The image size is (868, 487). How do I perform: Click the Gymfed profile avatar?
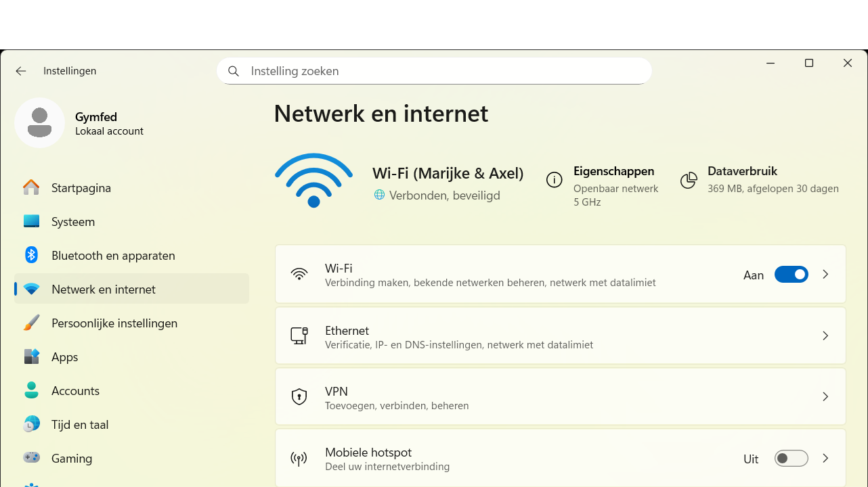click(40, 122)
